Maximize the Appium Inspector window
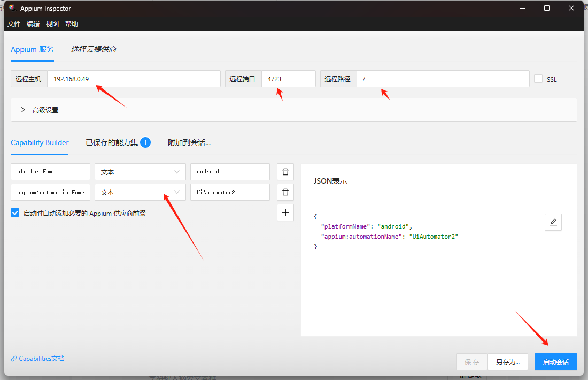 pos(547,8)
